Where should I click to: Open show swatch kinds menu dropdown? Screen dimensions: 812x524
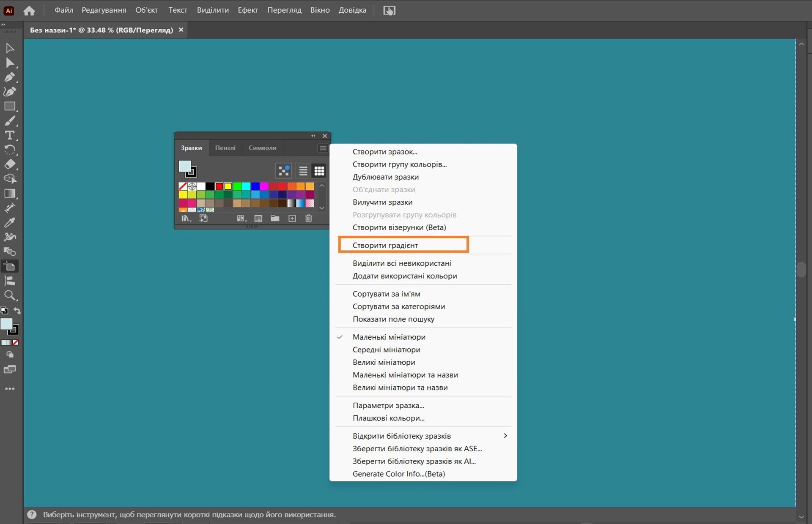coord(241,218)
